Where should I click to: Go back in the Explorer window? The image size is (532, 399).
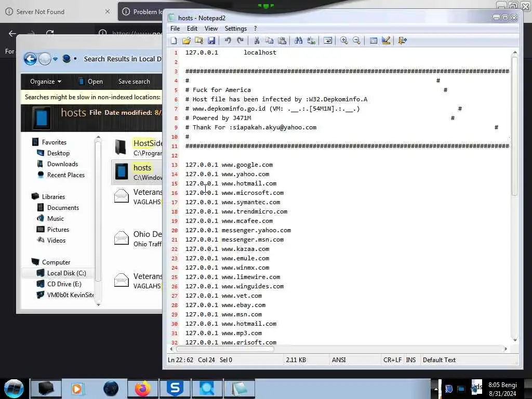(30, 59)
